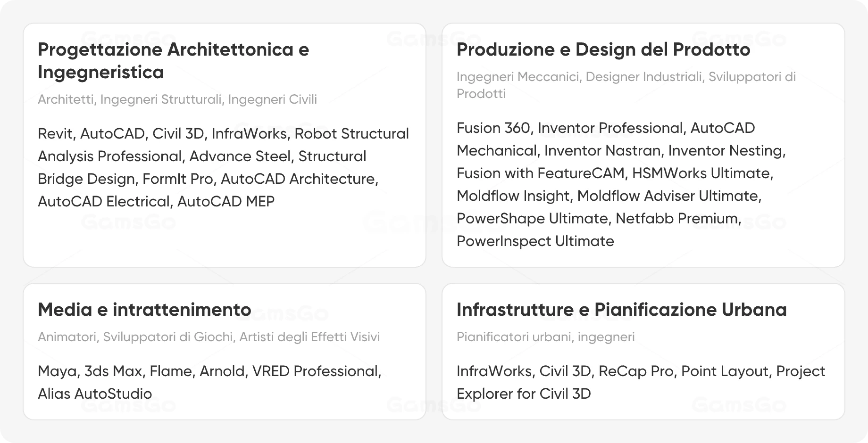The width and height of the screenshot is (868, 443).
Task: Click the Fusion 360, Inventor Professional line
Action: [606, 128]
